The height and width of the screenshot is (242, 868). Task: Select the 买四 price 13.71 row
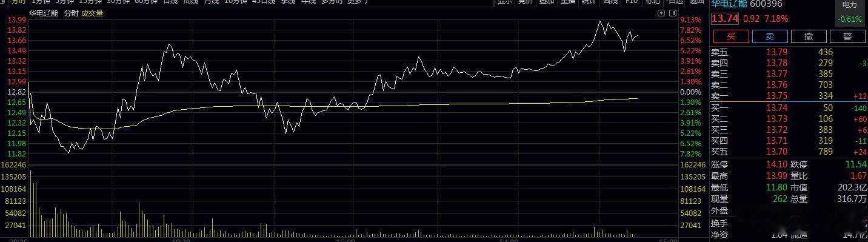coord(789,140)
